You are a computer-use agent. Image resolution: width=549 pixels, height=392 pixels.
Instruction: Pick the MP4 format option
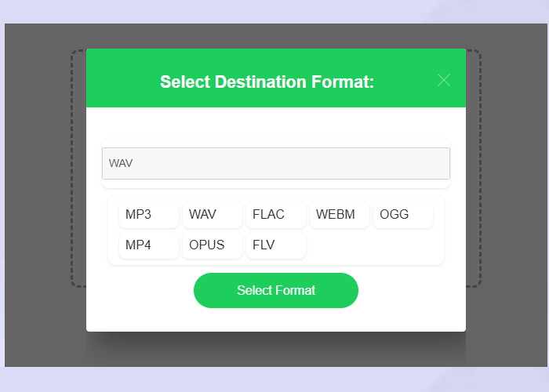(149, 245)
